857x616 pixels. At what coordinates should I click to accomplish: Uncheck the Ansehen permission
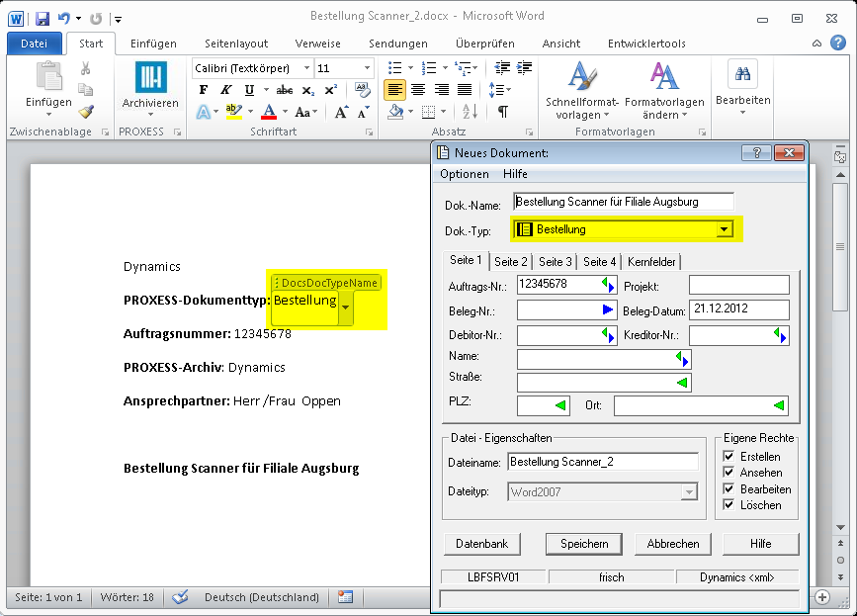pos(728,472)
